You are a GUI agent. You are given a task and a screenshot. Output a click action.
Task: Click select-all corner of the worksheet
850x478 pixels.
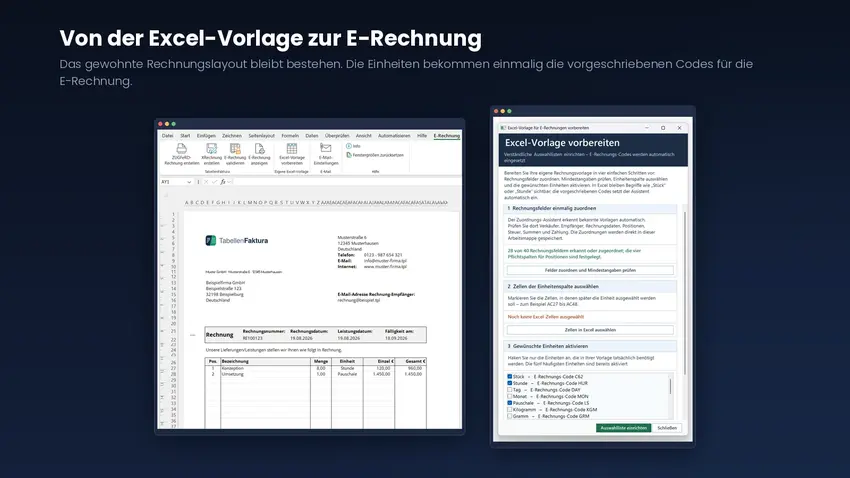coord(166,195)
